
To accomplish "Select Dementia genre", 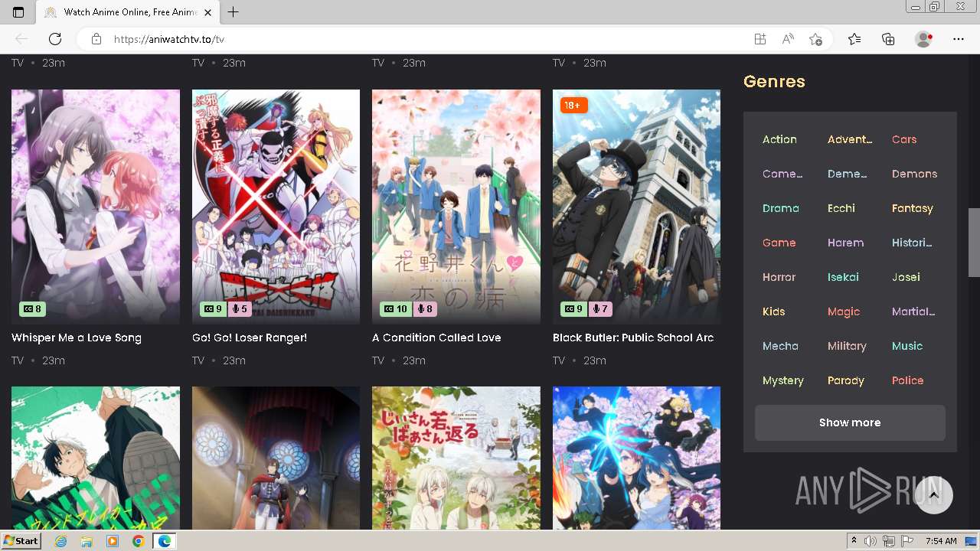I will click(848, 174).
